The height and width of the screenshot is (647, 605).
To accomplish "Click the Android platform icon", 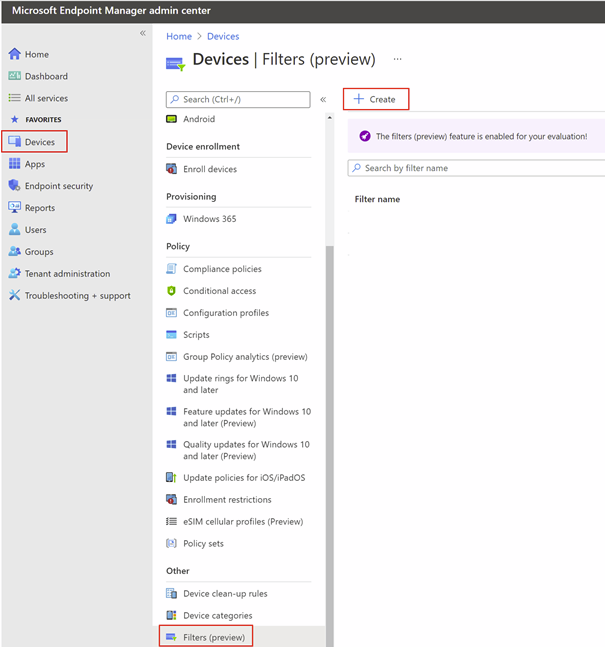I will 171,119.
